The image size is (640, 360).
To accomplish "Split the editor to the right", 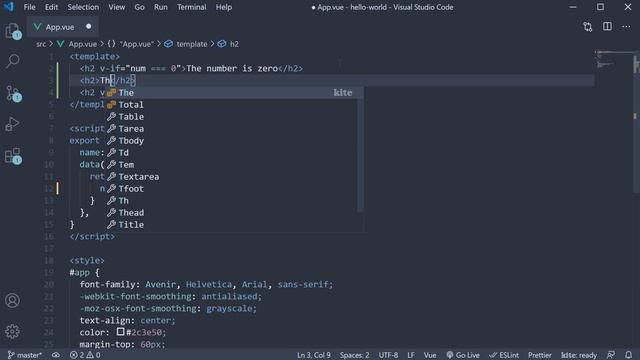I will tap(607, 27).
